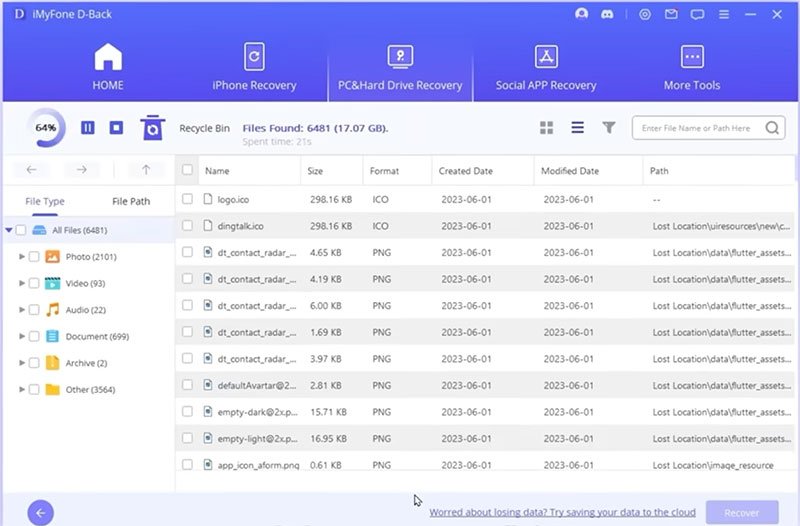Click the Document (699) tree item
800x526 pixels.
pyautogui.click(x=97, y=336)
